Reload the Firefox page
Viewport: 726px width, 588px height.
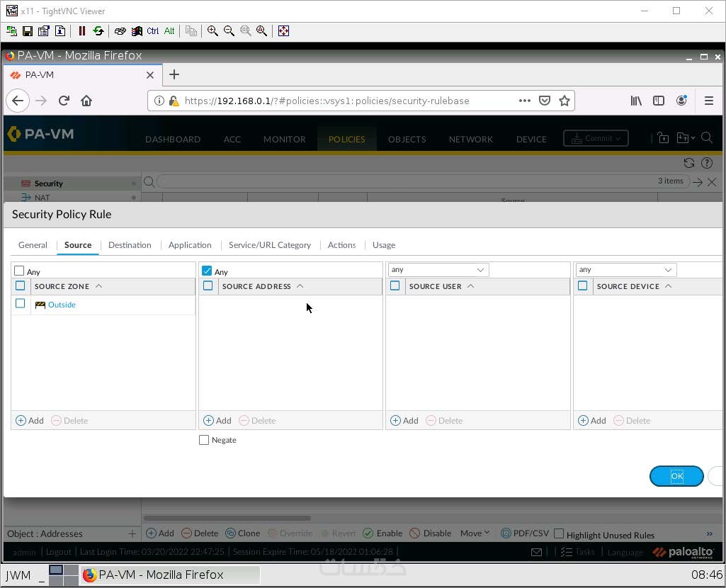click(x=64, y=101)
